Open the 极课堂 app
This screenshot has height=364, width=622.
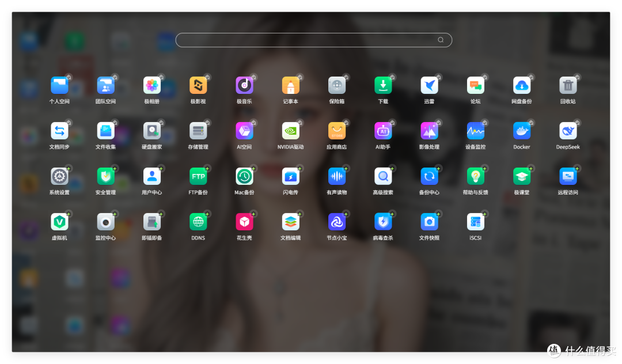522,176
